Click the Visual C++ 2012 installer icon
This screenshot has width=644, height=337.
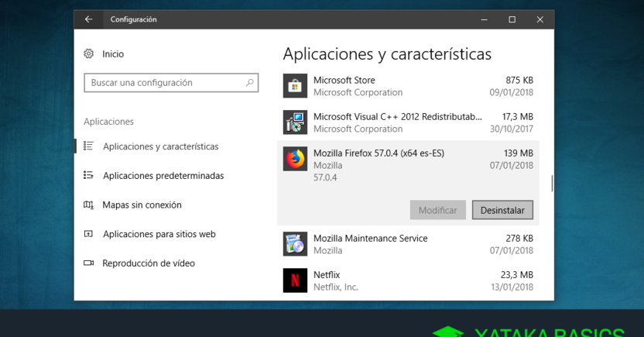pyautogui.click(x=295, y=122)
